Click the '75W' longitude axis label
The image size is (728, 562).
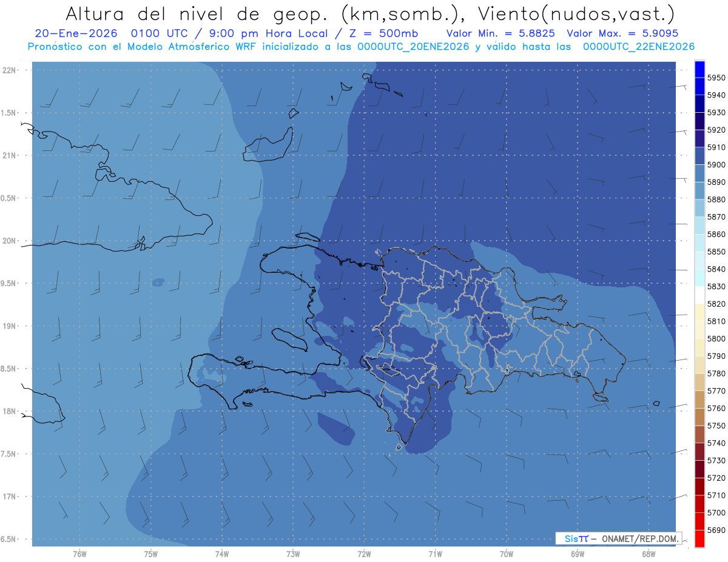tap(150, 554)
